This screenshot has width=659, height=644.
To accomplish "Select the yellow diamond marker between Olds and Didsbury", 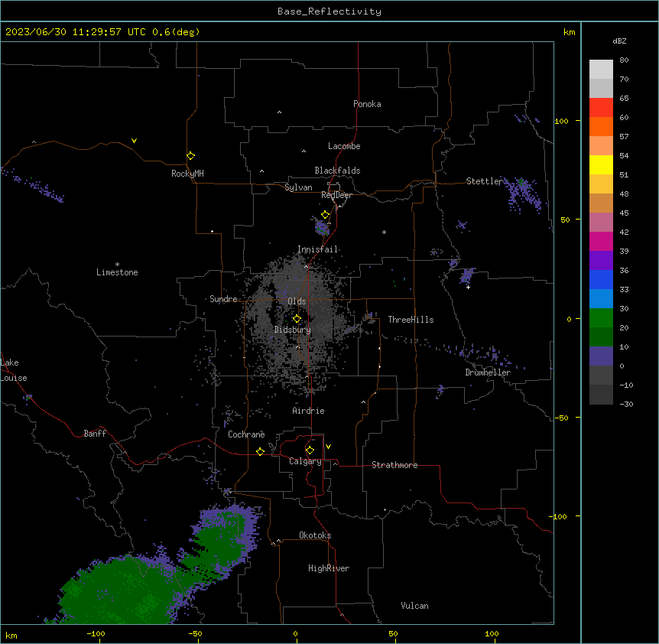I will 297,319.
